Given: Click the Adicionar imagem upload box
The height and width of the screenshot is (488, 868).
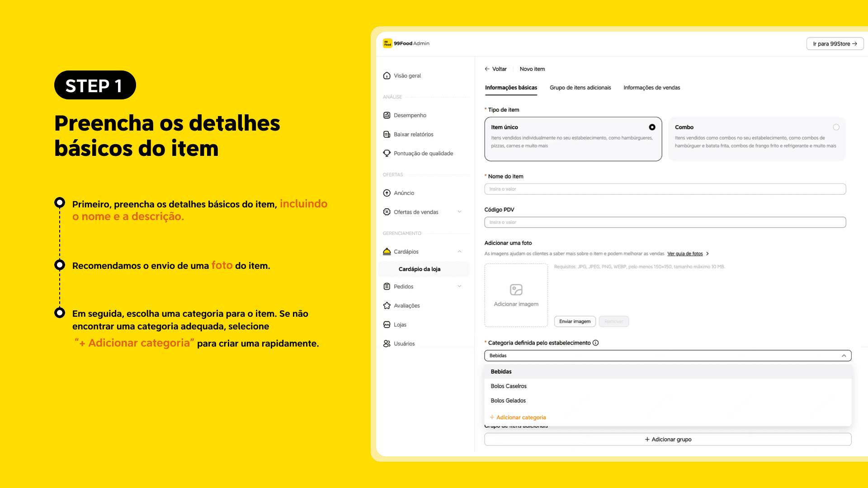Looking at the screenshot, I should click(516, 295).
